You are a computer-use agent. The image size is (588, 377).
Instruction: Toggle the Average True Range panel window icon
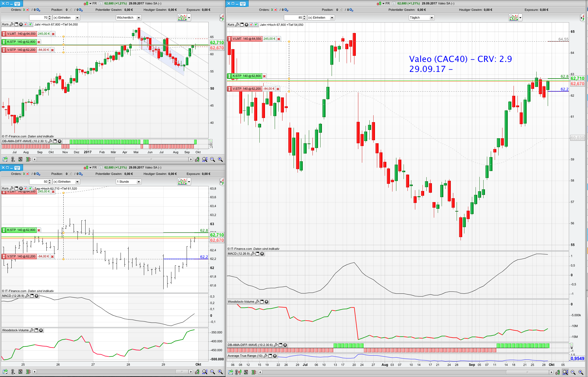pyautogui.click(x=270, y=356)
